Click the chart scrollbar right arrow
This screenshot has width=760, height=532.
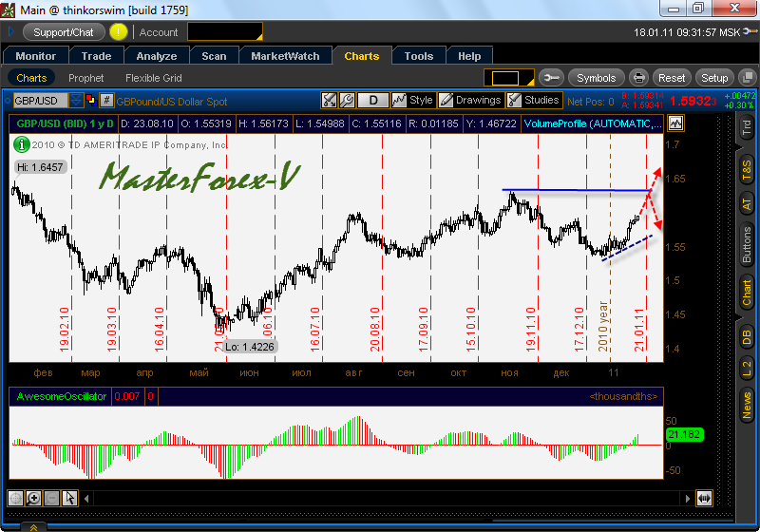687,498
